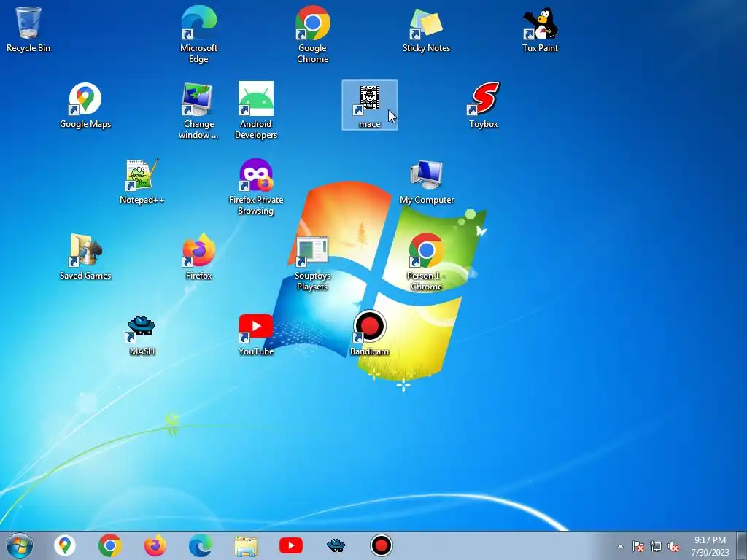Select the Google Maps desktop shortcut

pyautogui.click(x=85, y=105)
